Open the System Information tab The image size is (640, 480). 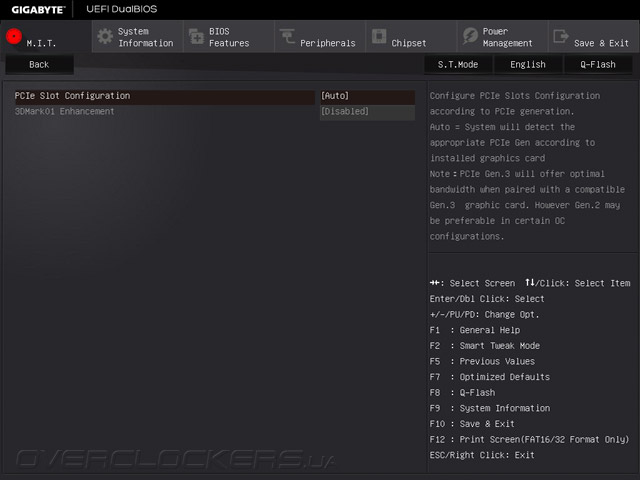pos(138,37)
